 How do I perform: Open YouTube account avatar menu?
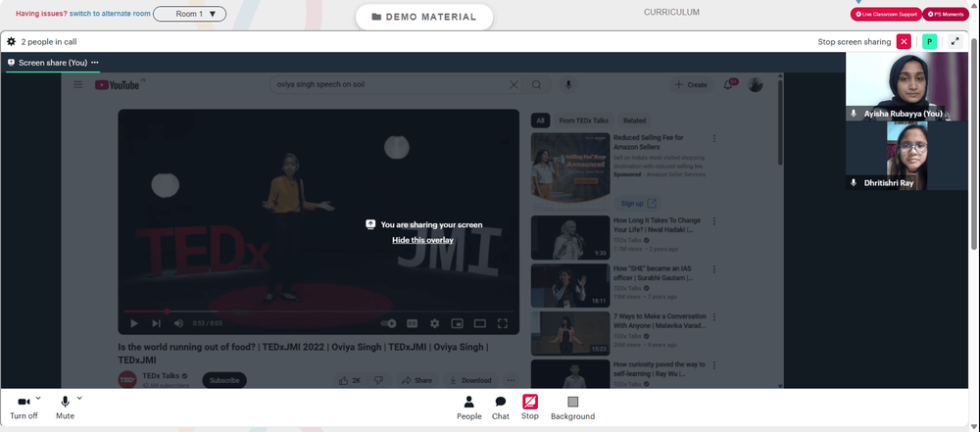[x=756, y=85]
